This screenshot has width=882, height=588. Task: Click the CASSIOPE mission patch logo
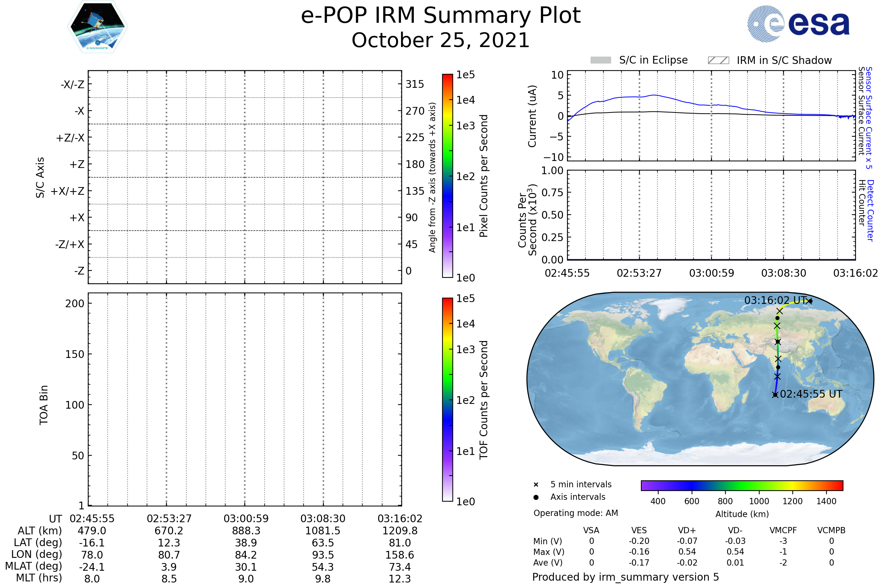pos(97,27)
